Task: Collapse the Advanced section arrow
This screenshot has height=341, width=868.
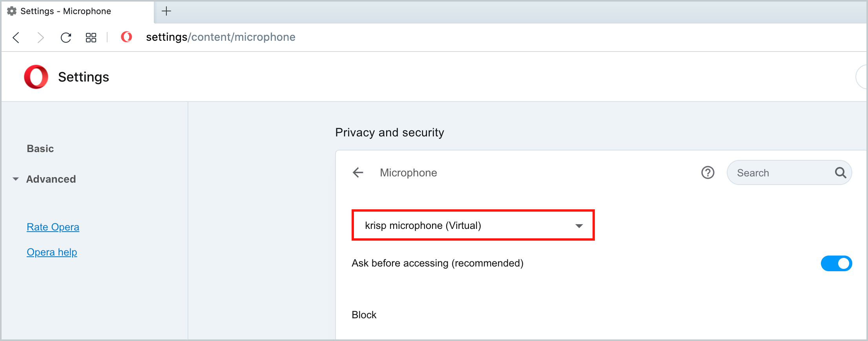Action: click(x=16, y=179)
